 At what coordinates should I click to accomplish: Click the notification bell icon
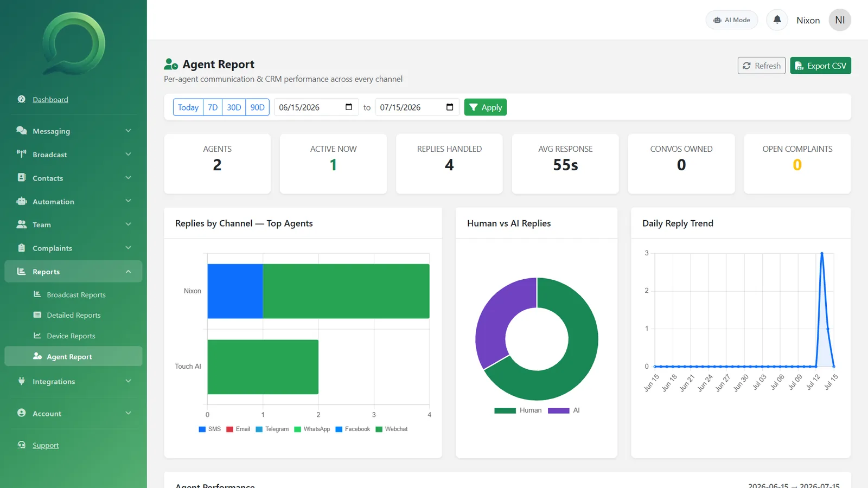pos(777,20)
